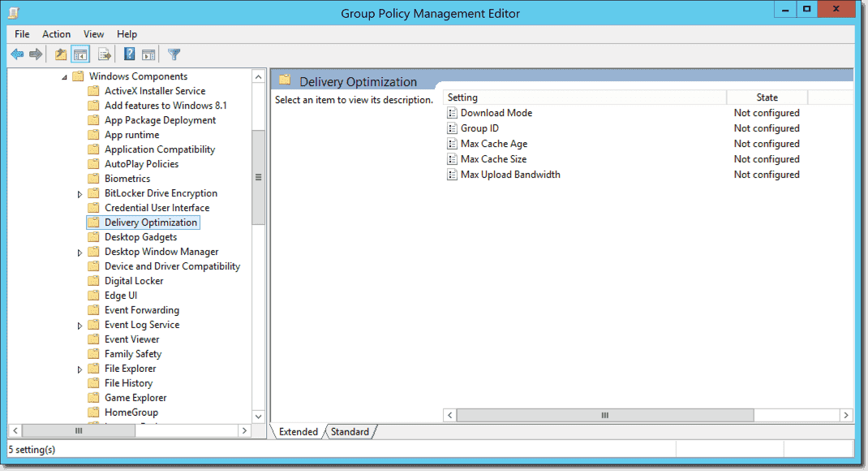Click the Max Upload Bandwidth setting icon
The image size is (868, 471).
coord(453,175)
